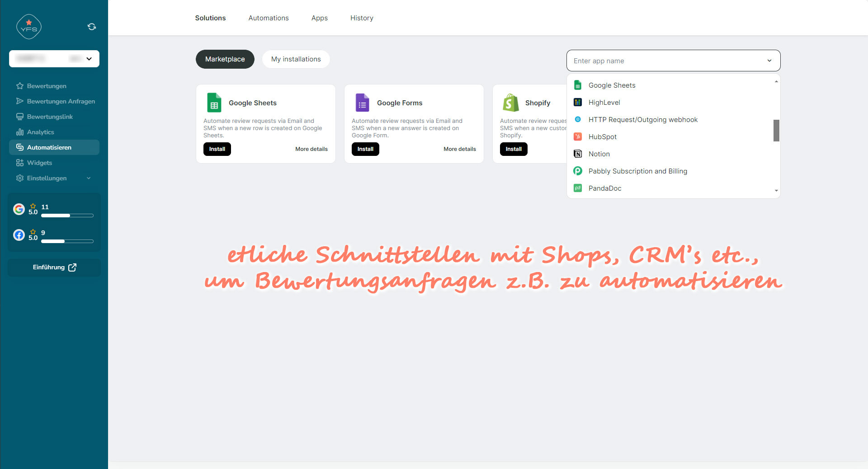Click the Google logo next to the 5.0 rating
868x469 pixels.
click(x=19, y=209)
